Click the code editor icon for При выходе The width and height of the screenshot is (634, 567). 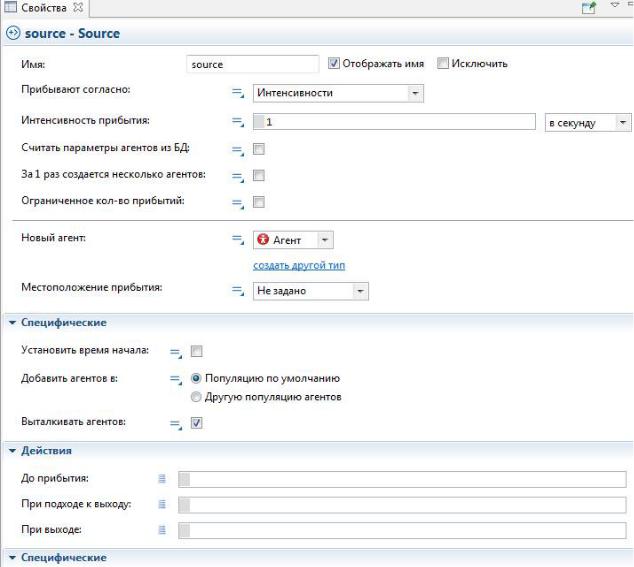pos(162,530)
